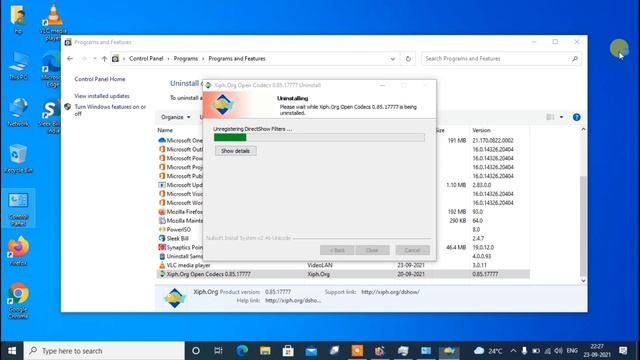Show hidden system tray icons
The height and width of the screenshot is (360, 640).
[513, 351]
